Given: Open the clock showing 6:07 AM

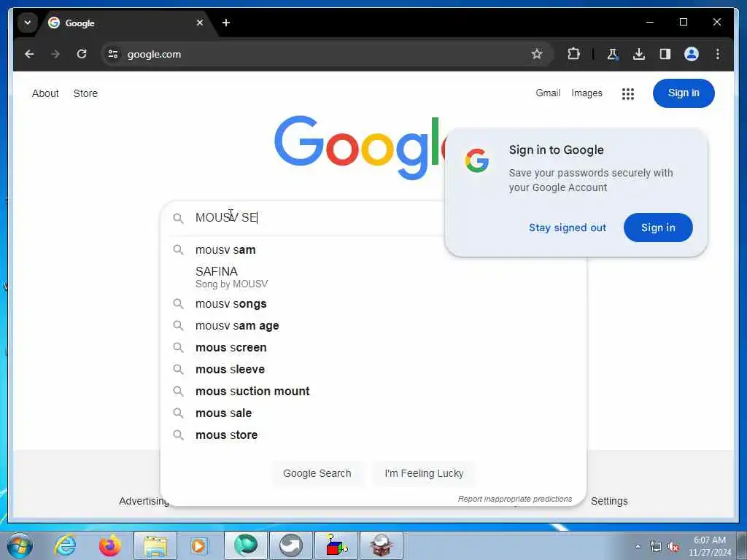Looking at the screenshot, I should [710, 546].
